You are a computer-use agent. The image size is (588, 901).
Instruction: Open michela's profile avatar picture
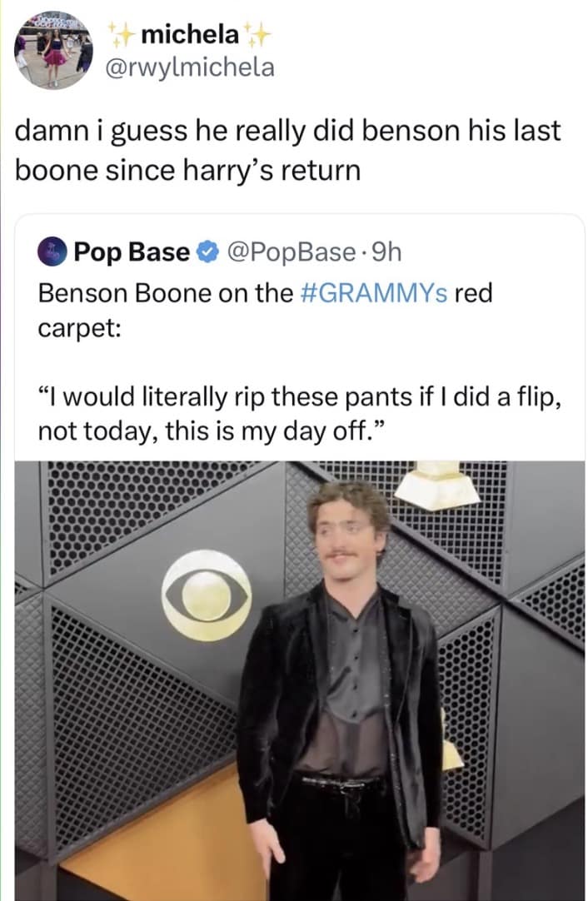tap(53, 50)
